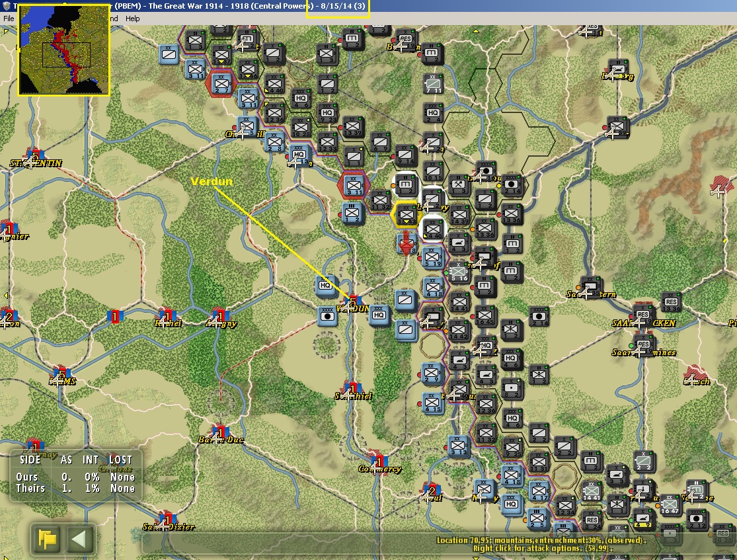Click the Verdun city flag marker
Image resolution: width=737 pixels, height=560 pixels.
352,302
